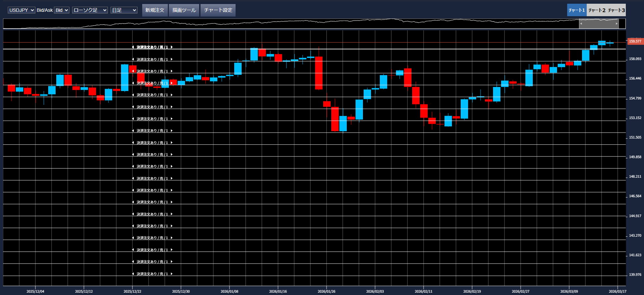
Task: Click the left arrow in the overview navigator
Action: (581, 24)
